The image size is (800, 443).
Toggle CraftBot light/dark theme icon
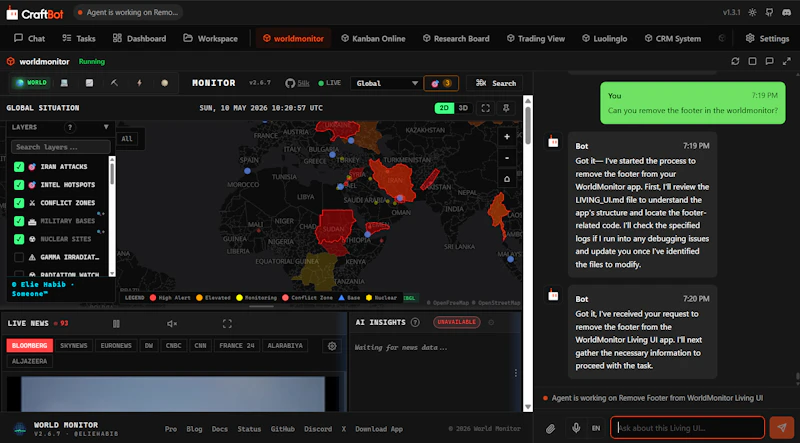click(753, 12)
